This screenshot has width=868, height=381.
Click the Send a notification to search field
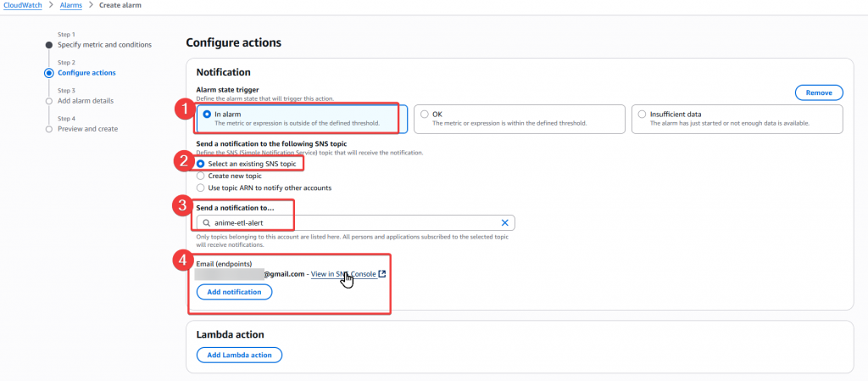[355, 222]
